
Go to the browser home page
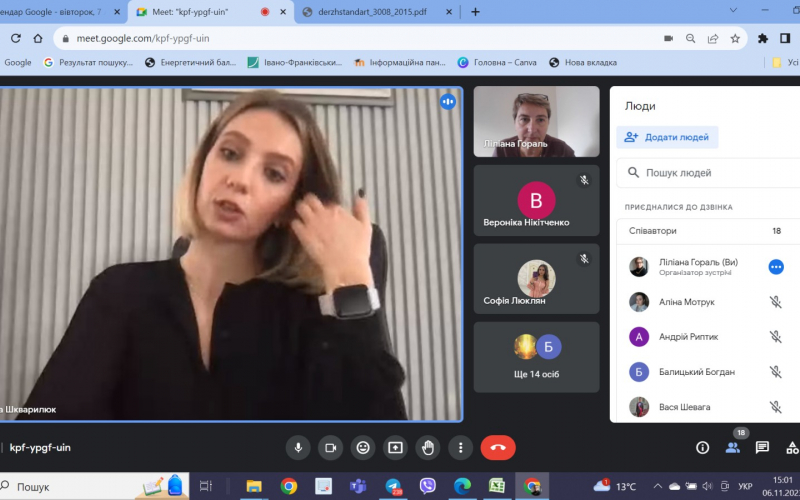click(x=38, y=38)
